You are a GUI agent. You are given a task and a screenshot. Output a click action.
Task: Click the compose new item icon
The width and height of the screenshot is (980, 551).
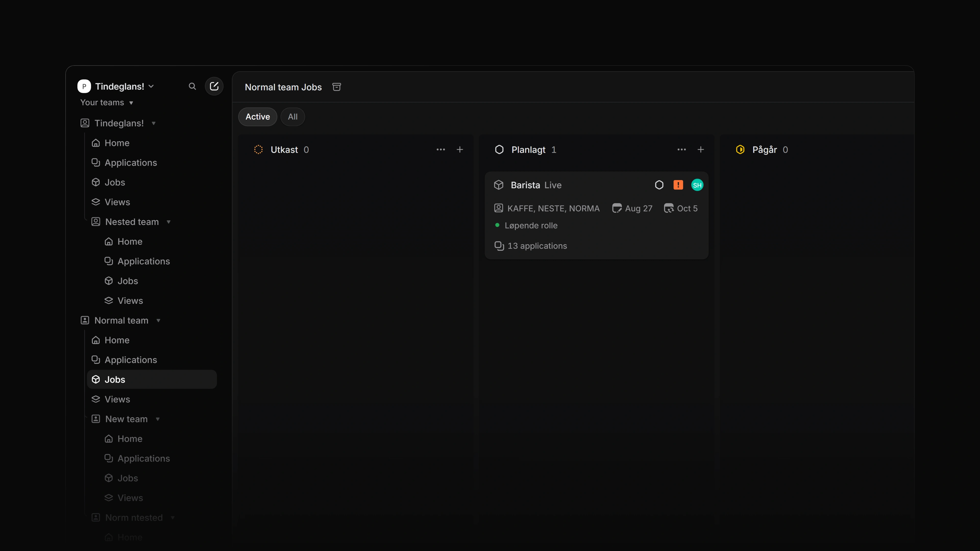coord(214,86)
